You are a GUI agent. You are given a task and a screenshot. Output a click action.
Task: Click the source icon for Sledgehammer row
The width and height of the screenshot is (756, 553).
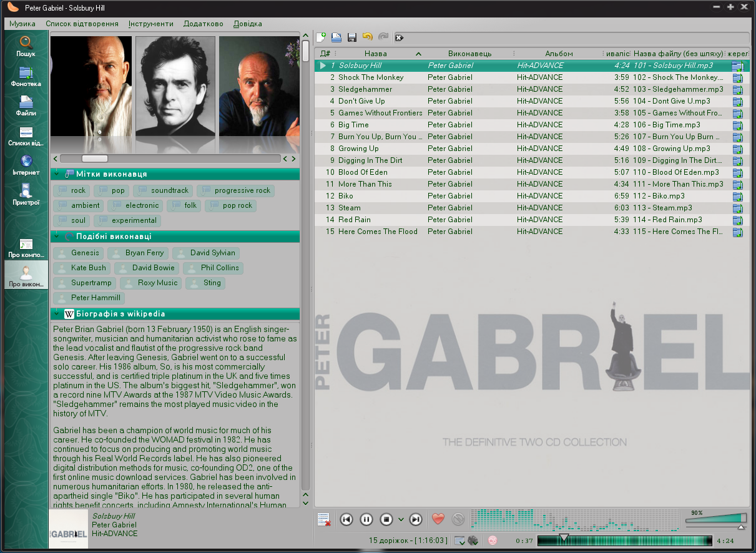738,89
